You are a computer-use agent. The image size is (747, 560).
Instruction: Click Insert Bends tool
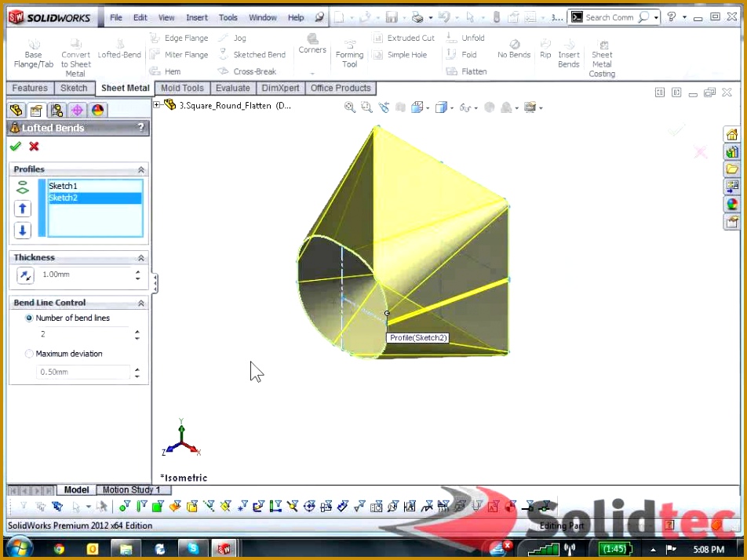[x=569, y=54]
